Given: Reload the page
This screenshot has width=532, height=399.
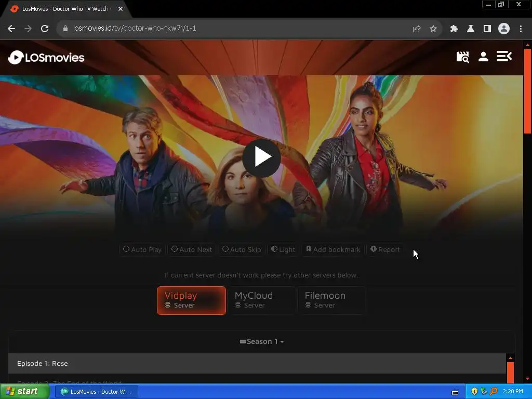Looking at the screenshot, I should click(45, 29).
